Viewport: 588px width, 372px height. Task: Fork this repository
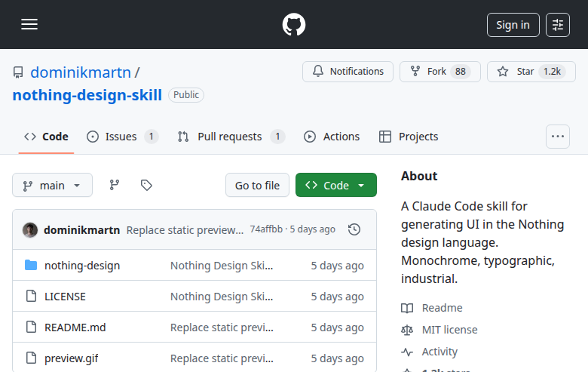coord(440,72)
